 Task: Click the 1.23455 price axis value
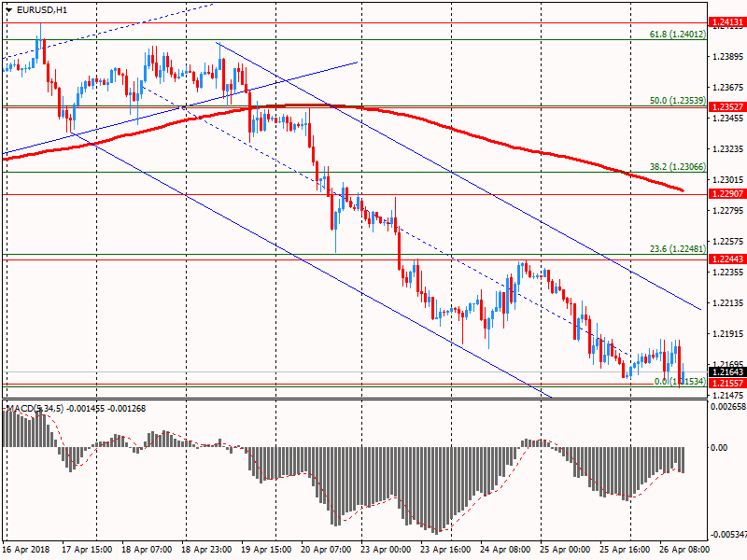pyautogui.click(x=728, y=119)
